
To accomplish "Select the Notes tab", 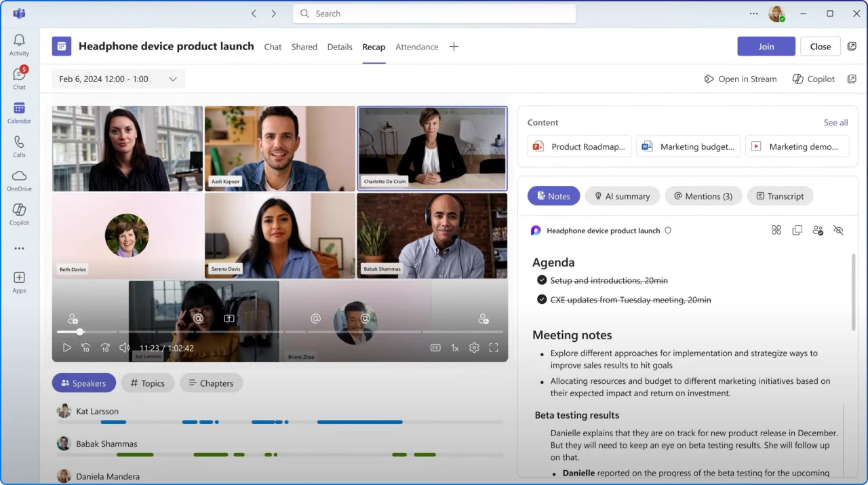I will (x=553, y=196).
